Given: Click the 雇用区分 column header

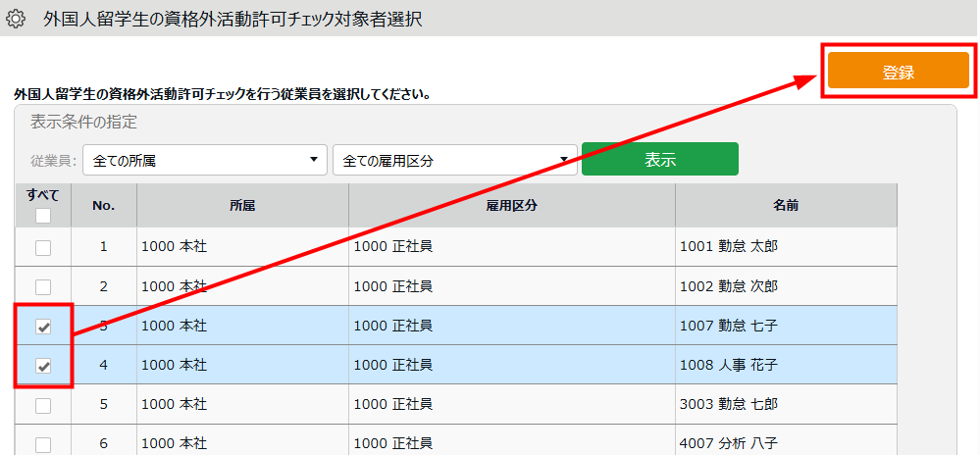Looking at the screenshot, I should click(512, 206).
